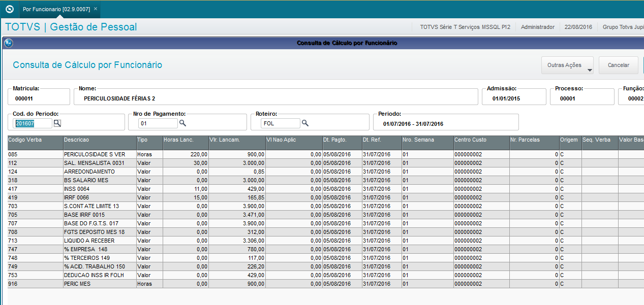The image size is (644, 305).
Task: Select the % ACID. TRABALHO 150 row
Action: coord(325,266)
